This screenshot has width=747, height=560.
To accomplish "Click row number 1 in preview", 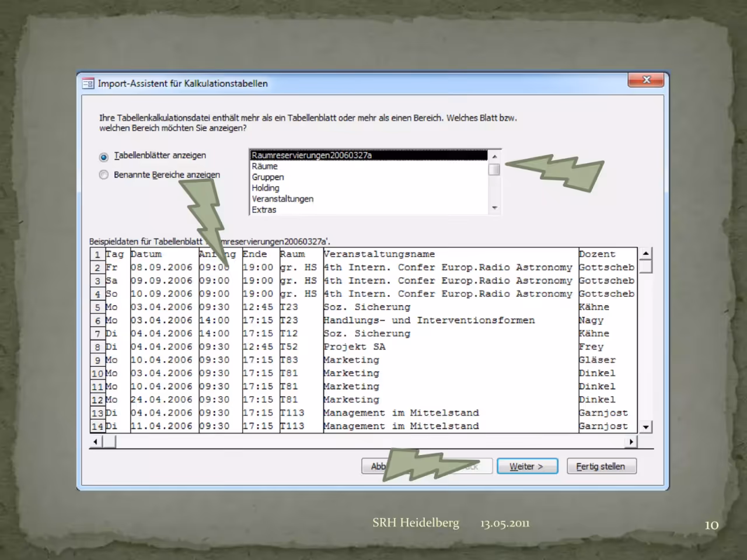I will tap(97, 254).
